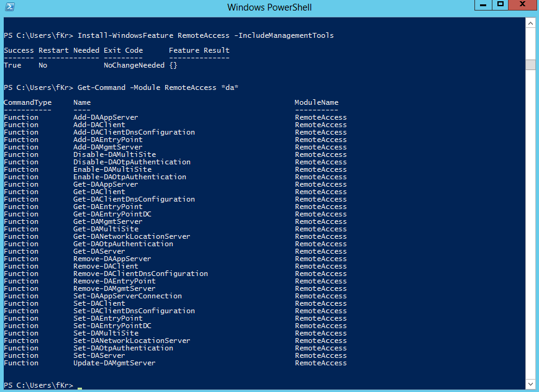Click Enable-DAOtpAuthentication function name
The width and height of the screenshot is (539, 392).
[130, 177]
